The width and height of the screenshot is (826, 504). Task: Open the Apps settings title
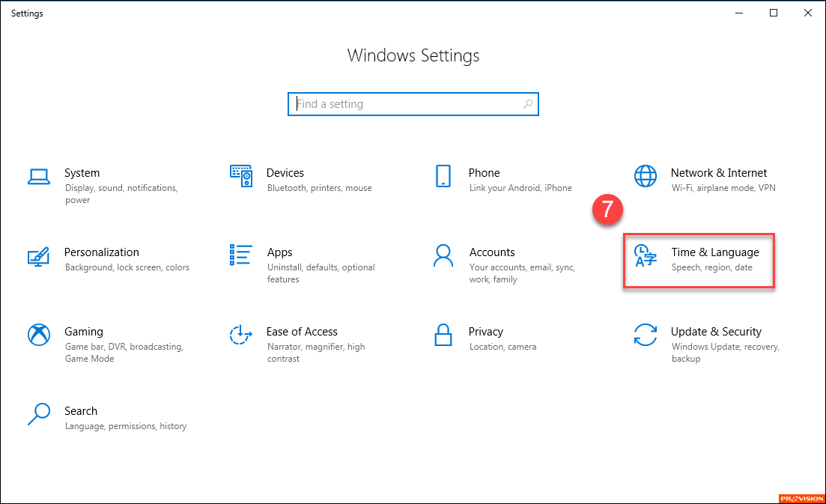pyautogui.click(x=279, y=252)
